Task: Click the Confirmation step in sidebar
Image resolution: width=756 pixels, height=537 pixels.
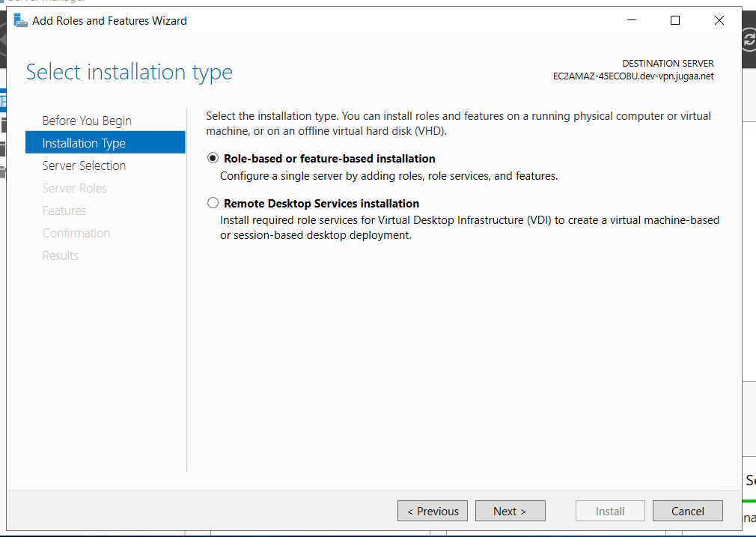Action: pos(76,233)
